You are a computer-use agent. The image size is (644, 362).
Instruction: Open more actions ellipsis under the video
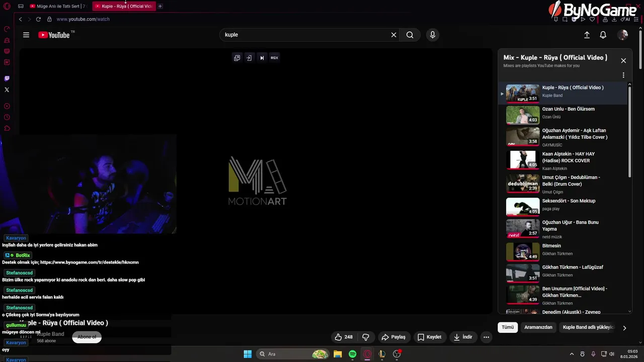pos(486,337)
